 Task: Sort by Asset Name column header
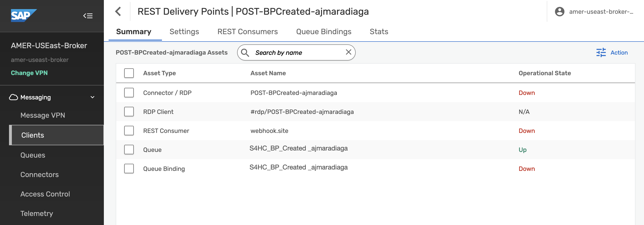pos(268,73)
